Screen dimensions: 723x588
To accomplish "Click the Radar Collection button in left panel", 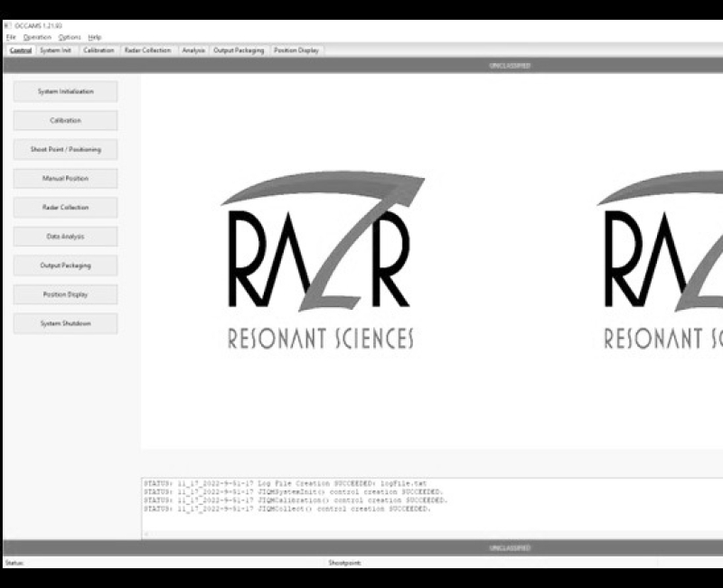I will [x=65, y=208].
